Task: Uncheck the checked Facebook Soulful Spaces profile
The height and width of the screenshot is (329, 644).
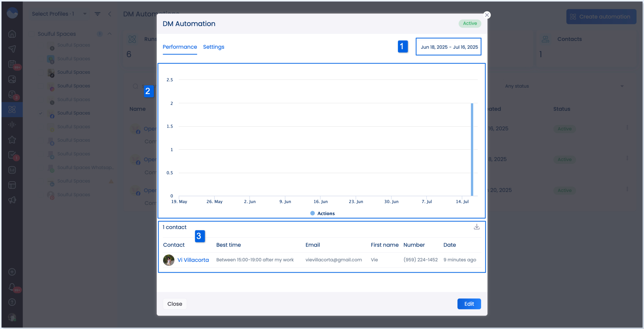Action: coord(40,113)
